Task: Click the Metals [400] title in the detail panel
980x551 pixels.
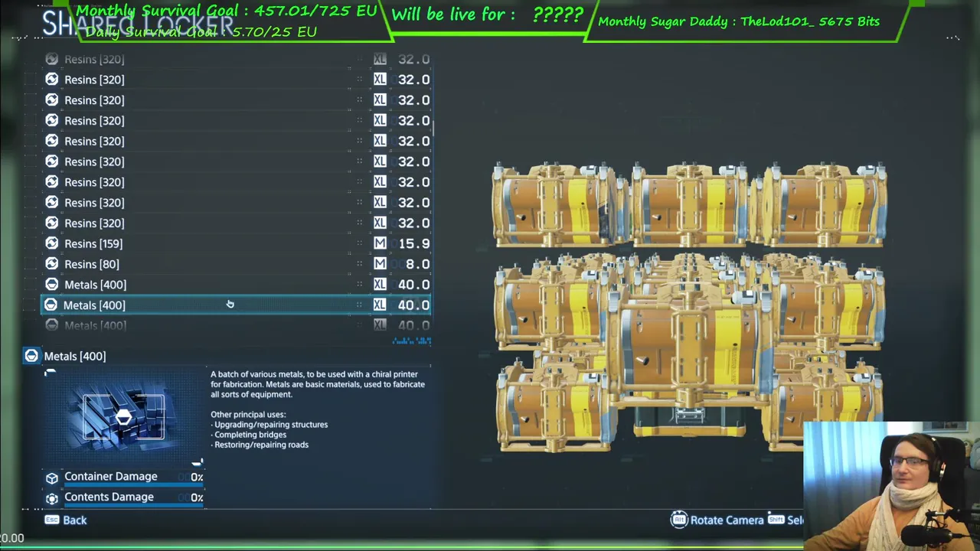Action: 75,356
